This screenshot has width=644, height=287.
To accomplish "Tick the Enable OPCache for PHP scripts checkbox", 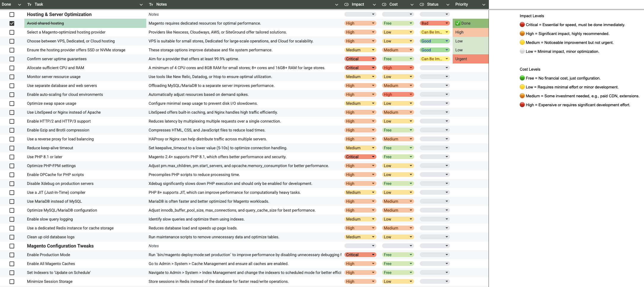I will click(12, 175).
